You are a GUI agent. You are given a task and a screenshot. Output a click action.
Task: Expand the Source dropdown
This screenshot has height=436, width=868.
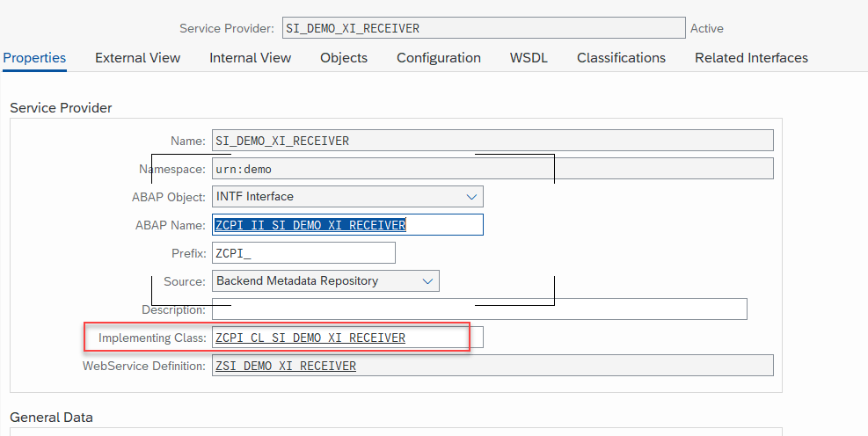[x=427, y=281]
